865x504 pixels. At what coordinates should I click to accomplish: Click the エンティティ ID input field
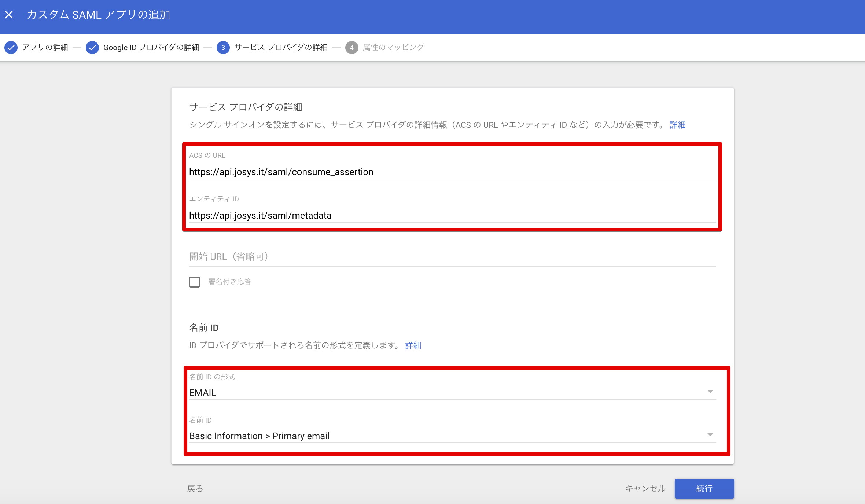coord(452,215)
